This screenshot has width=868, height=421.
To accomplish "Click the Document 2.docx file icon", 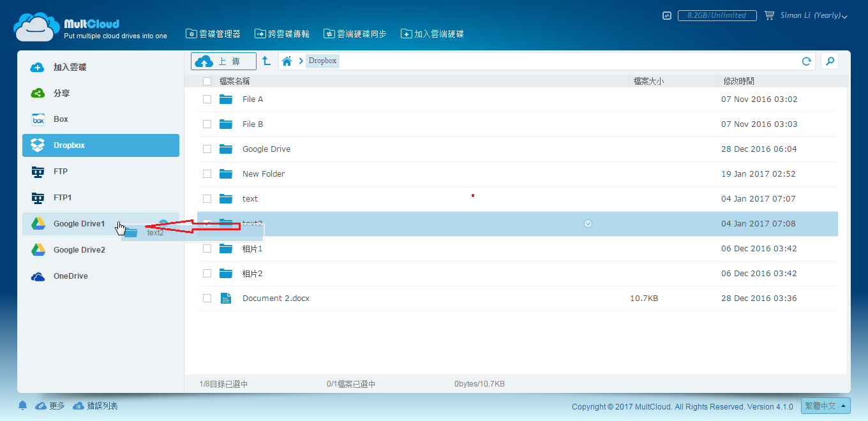I will 226,298.
